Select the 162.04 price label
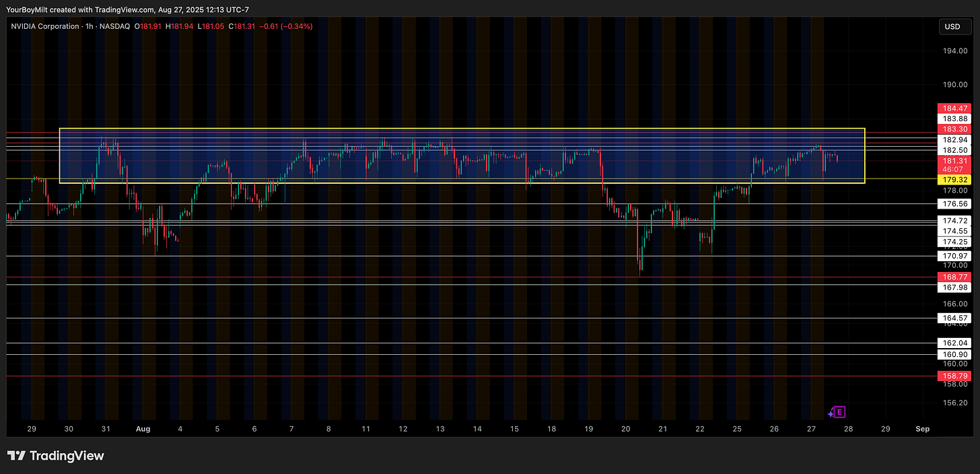 pos(954,343)
